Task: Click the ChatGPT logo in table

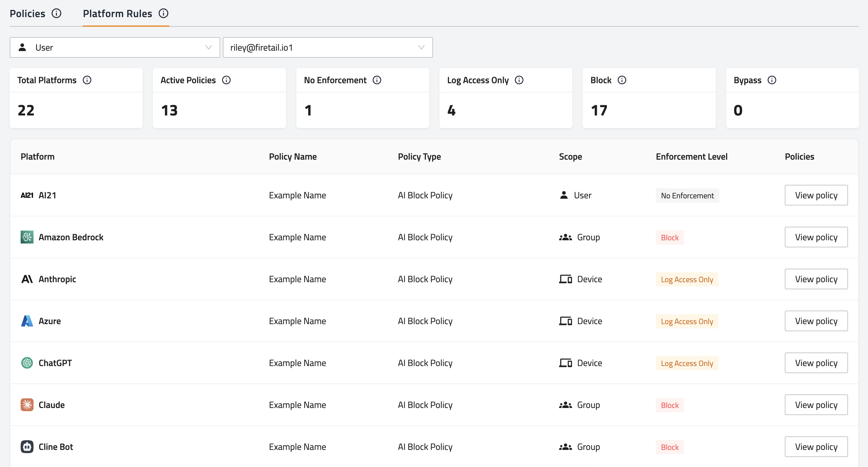Action: 27,363
